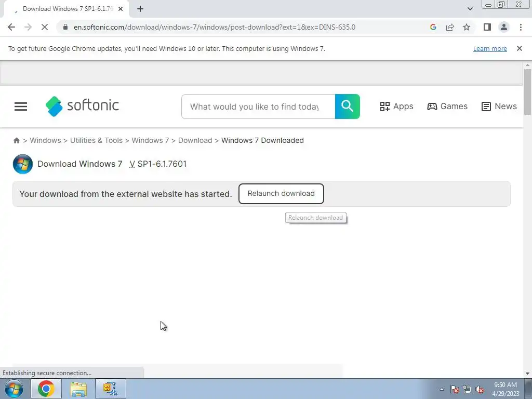The image size is (532, 399).
Task: Open the Games section
Action: point(447,107)
